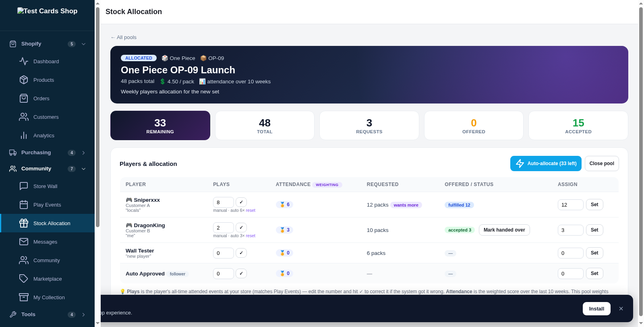Click the Shopify shopping bag icon

pos(13,44)
